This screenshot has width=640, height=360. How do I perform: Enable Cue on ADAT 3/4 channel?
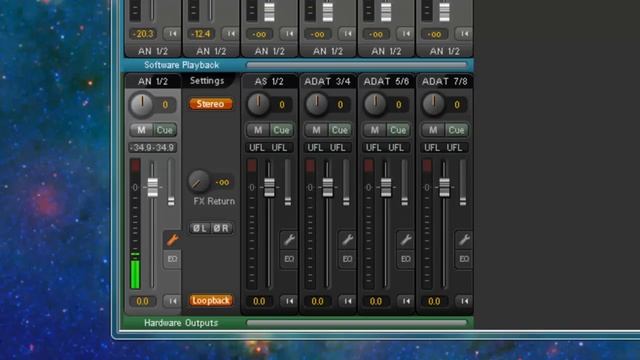[x=340, y=130]
